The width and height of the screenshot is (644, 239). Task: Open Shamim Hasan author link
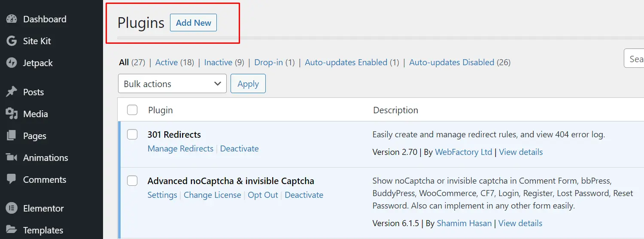465,223
